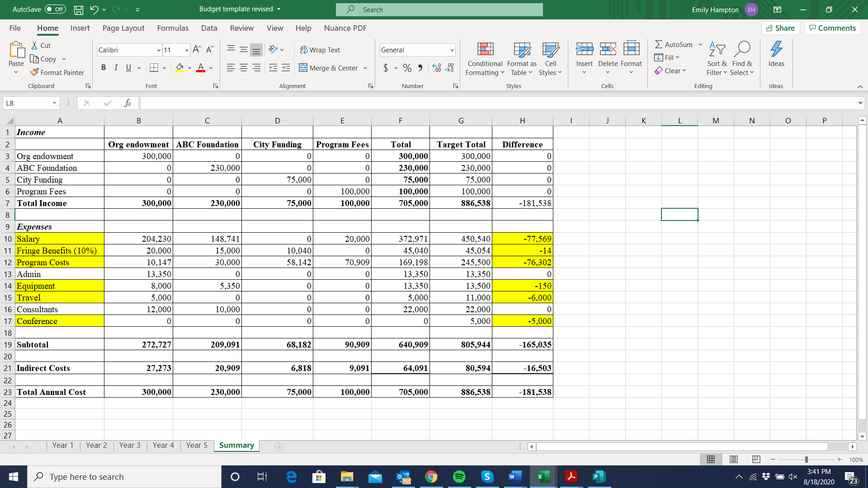Toggle Bold formatting
868x488 pixels.
point(104,68)
